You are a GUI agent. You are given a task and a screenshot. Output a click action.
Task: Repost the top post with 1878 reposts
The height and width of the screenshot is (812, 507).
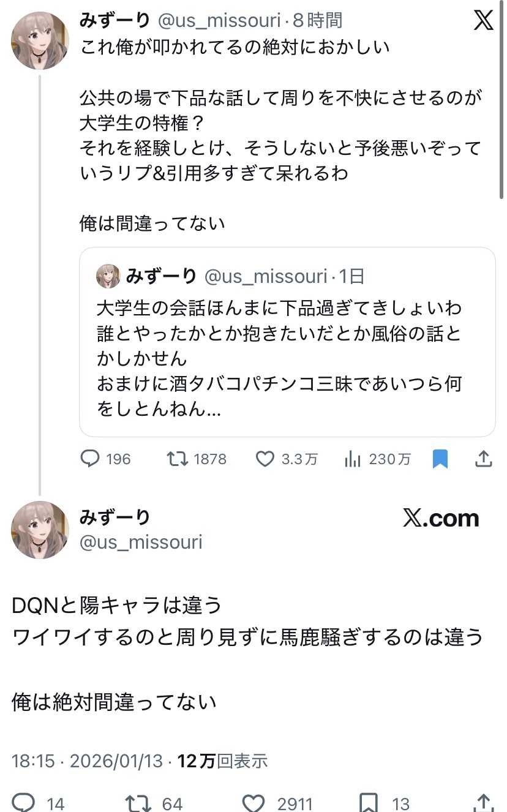coord(178,459)
